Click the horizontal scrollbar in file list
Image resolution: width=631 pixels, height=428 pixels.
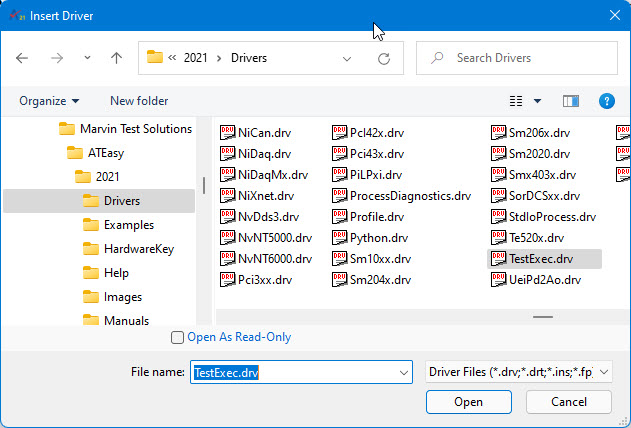542,317
